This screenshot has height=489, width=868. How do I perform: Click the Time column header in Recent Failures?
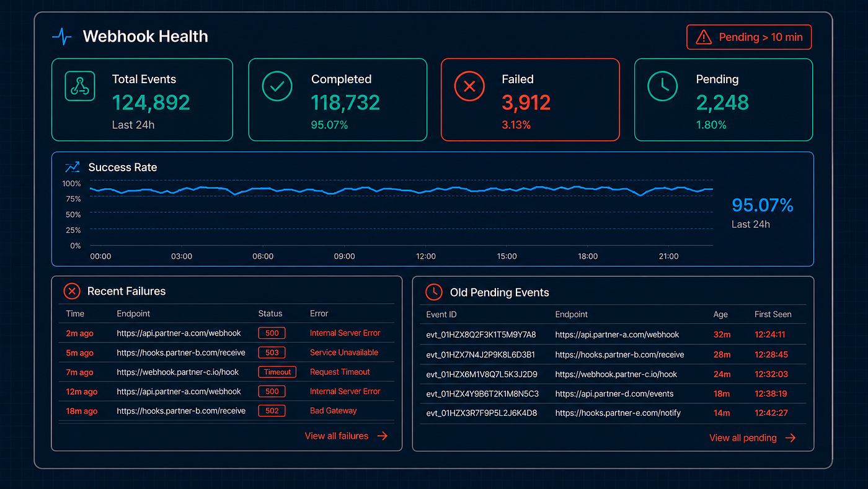click(x=75, y=313)
